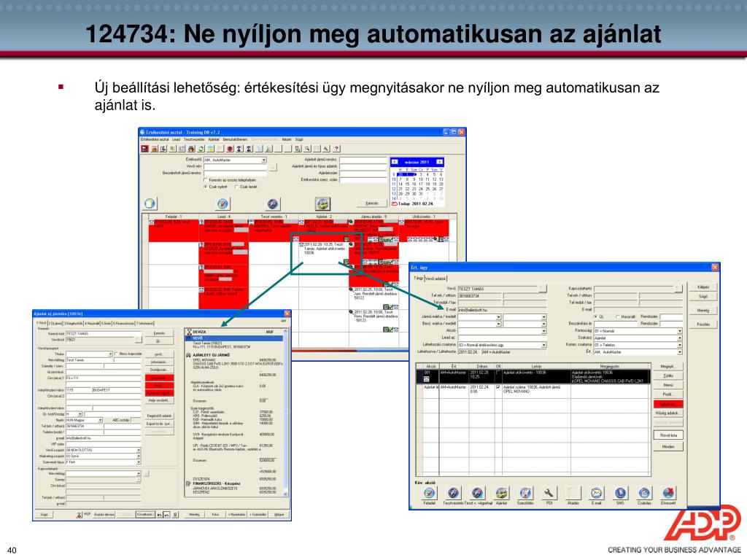Click the binoculars toolbar icon in Értékesítési asztal
The width and height of the screenshot is (747, 560).
tap(192, 149)
